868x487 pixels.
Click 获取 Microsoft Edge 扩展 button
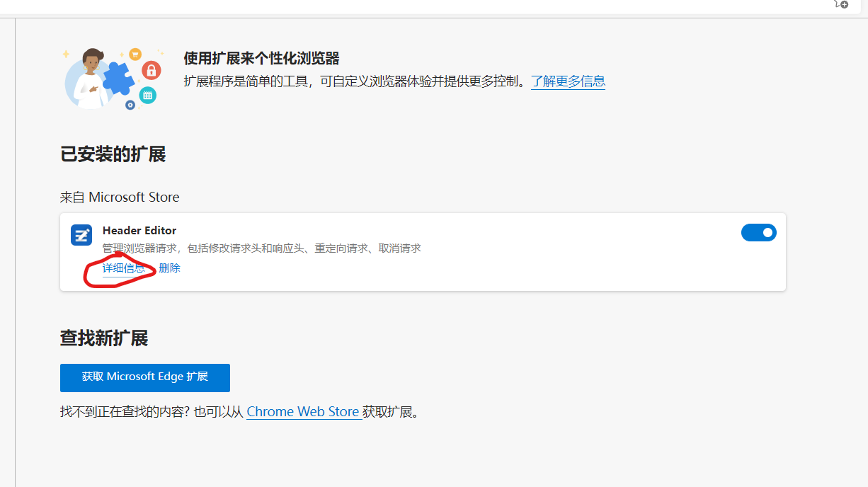click(x=145, y=377)
